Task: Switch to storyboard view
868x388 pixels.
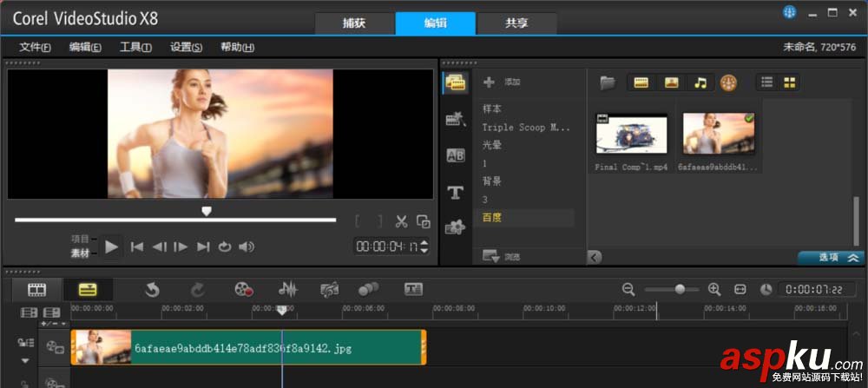Action: [x=37, y=289]
